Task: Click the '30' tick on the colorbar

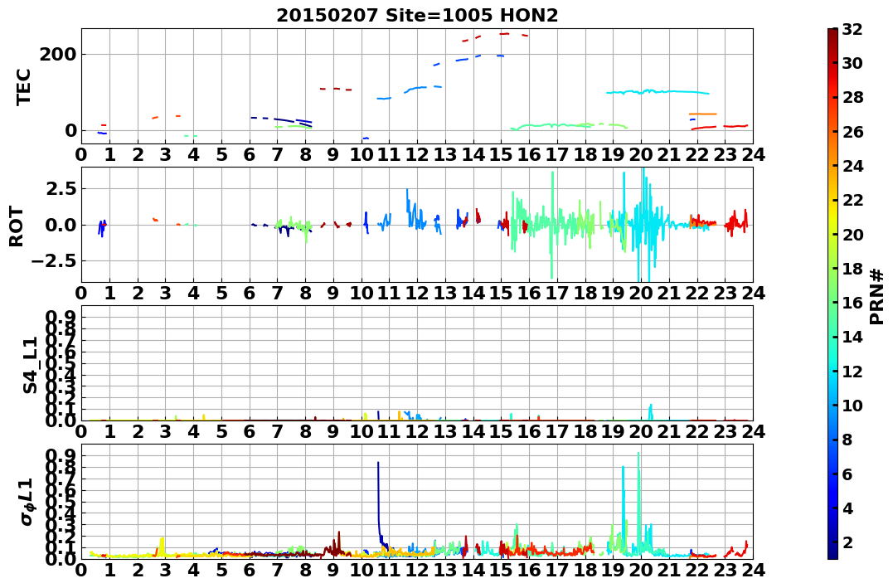Action: tap(852, 63)
